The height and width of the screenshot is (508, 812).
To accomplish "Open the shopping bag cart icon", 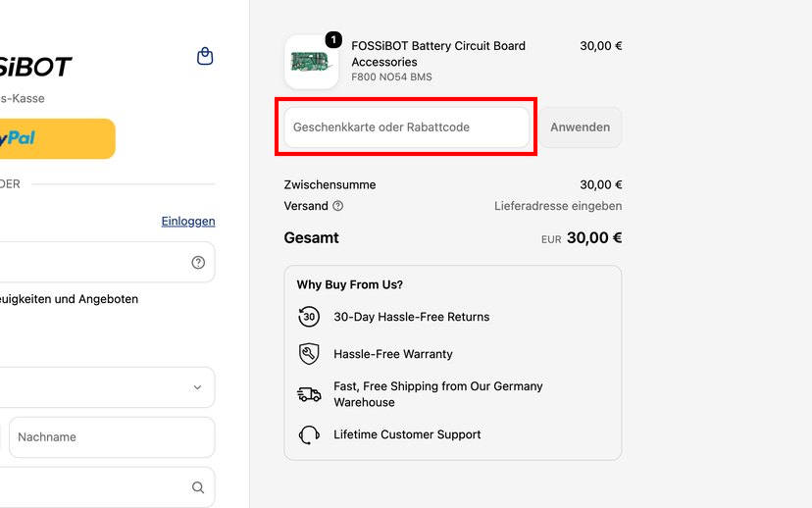I will pyautogui.click(x=205, y=56).
